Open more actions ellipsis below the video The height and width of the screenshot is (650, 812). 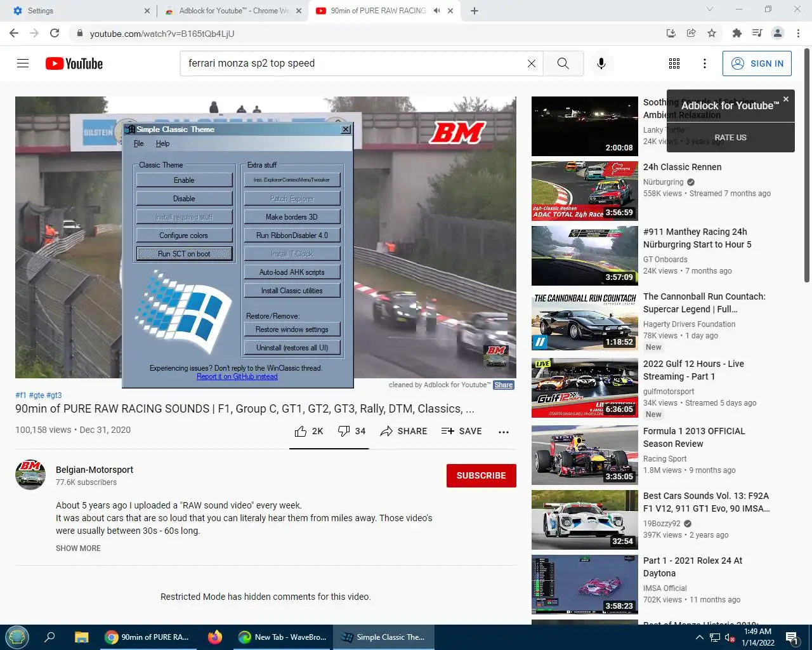click(504, 432)
